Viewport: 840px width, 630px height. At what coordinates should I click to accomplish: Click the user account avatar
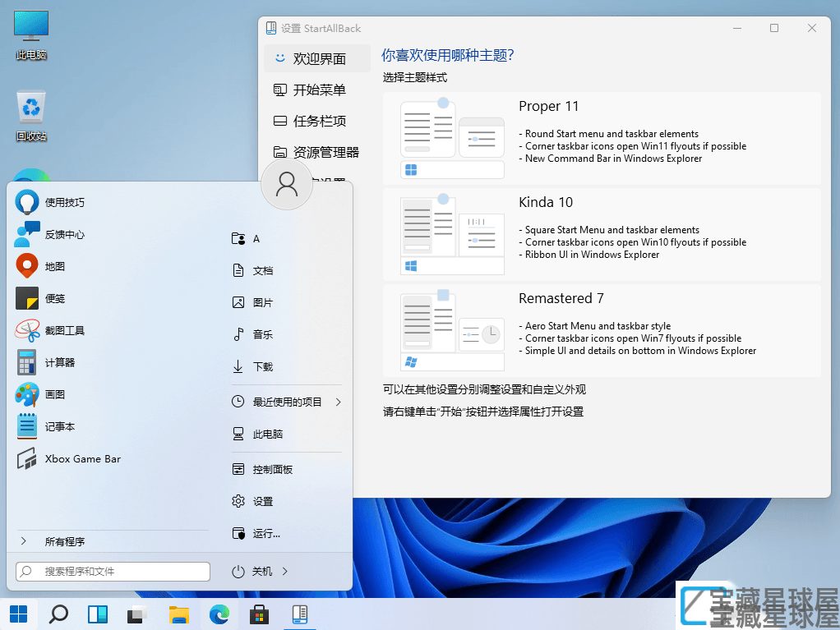[x=287, y=184]
